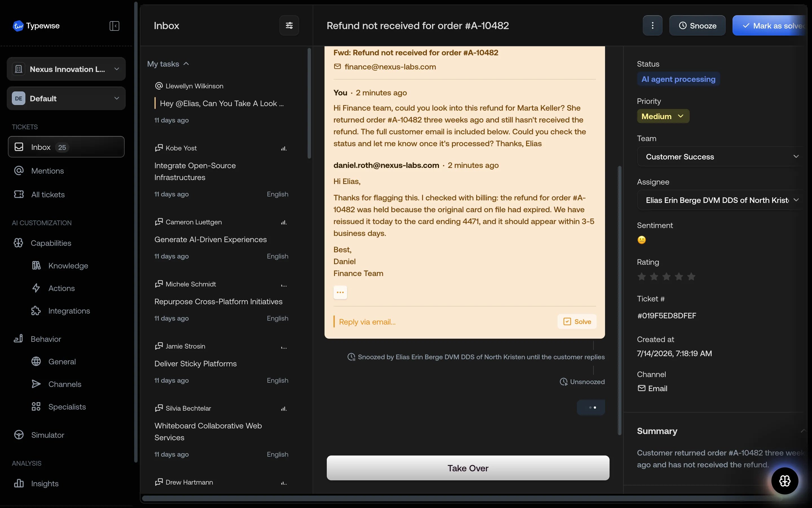812x508 pixels.
Task: Click the AI agent processing status badge
Action: [678, 79]
